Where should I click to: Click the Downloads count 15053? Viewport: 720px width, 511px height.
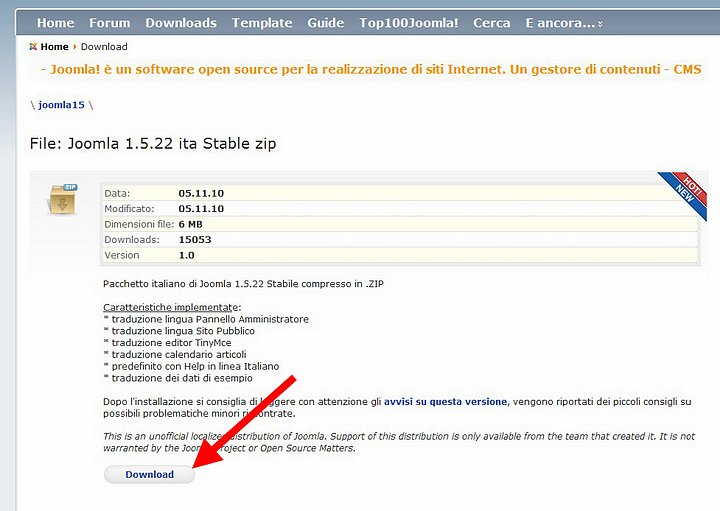pyautogui.click(x=195, y=240)
